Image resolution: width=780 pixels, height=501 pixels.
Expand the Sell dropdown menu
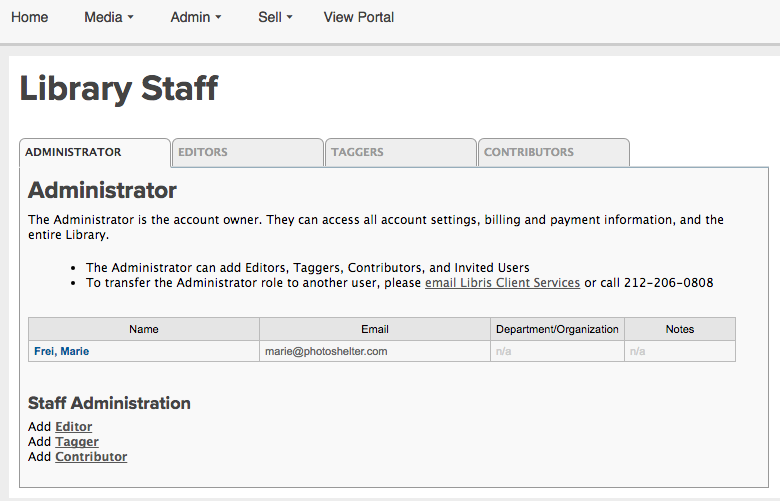tap(275, 17)
